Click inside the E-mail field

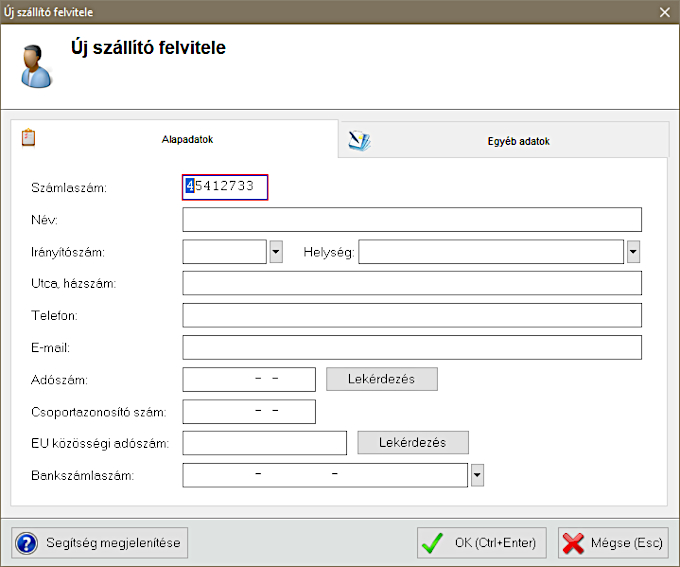pyautogui.click(x=411, y=348)
